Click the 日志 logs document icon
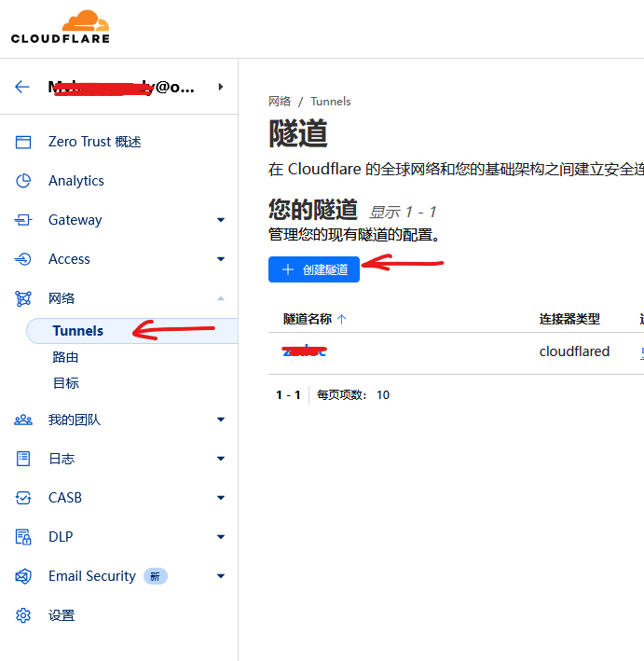 23,459
